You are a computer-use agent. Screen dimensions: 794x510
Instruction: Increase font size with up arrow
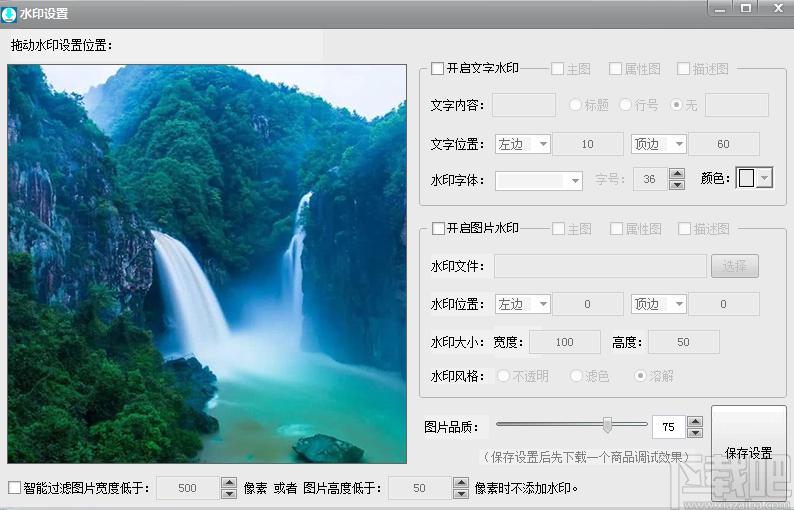click(x=677, y=174)
